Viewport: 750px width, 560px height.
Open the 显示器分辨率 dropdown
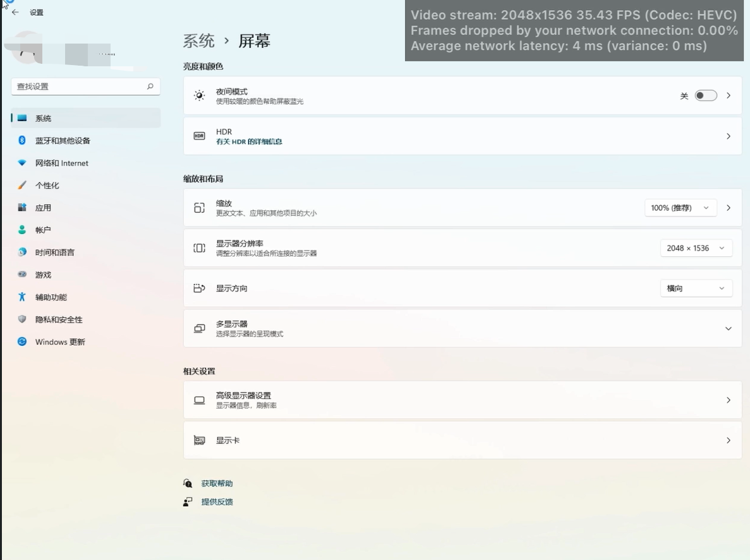pos(696,247)
